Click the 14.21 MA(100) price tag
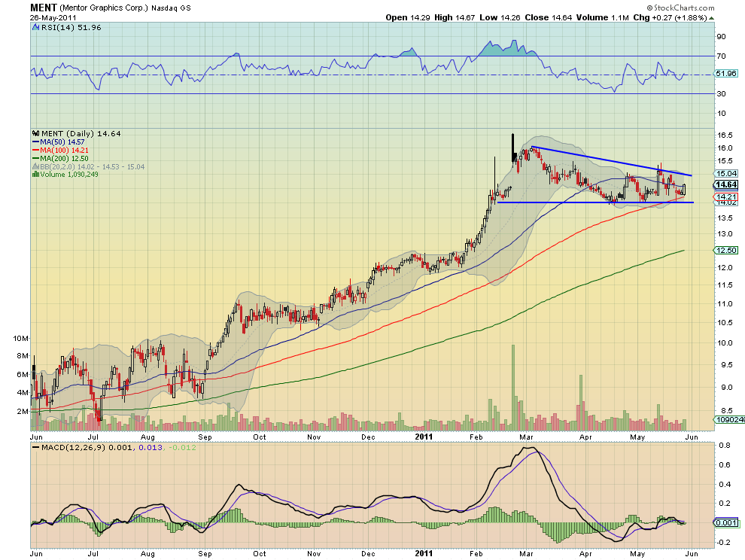Viewport: 745px width, 560px height. [725, 196]
